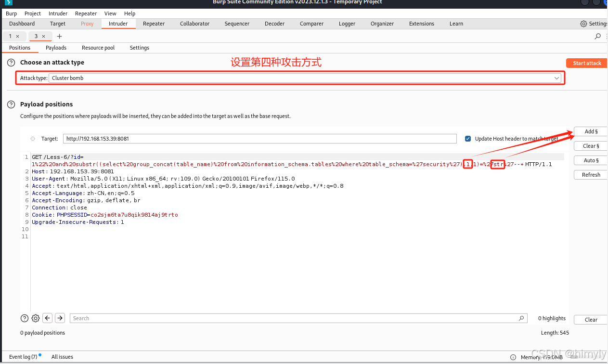The height and width of the screenshot is (364, 608).
Task: Select Intruder attack tab 1
Action: click(x=10, y=36)
